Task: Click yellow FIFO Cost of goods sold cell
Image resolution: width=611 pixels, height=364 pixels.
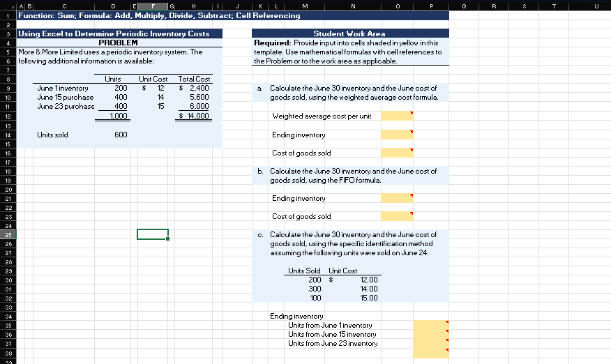Action: [397, 216]
